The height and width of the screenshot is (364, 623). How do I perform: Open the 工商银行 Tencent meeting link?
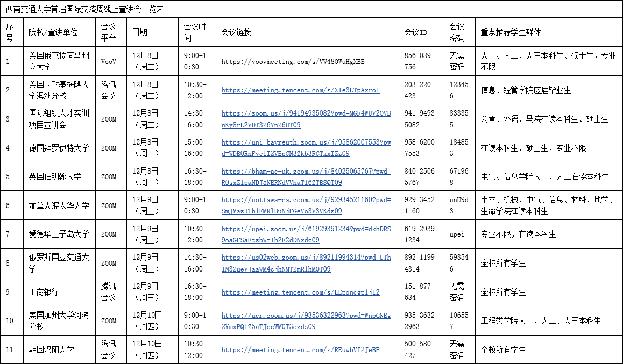(300, 292)
